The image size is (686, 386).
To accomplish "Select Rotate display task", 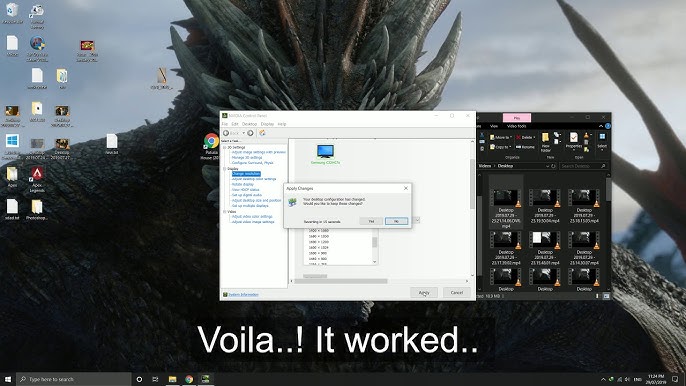I will pyautogui.click(x=242, y=184).
